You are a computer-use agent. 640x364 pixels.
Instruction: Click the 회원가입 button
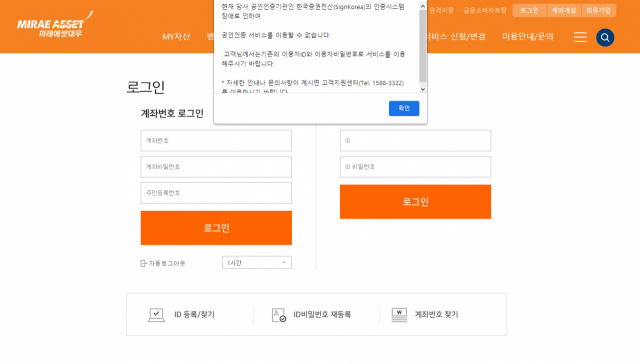click(x=598, y=11)
